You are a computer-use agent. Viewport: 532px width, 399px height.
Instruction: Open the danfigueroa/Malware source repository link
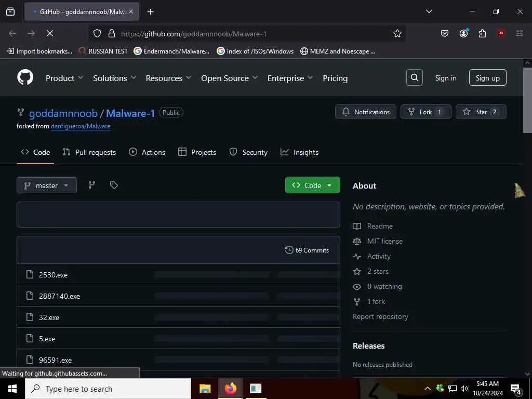pos(81,126)
